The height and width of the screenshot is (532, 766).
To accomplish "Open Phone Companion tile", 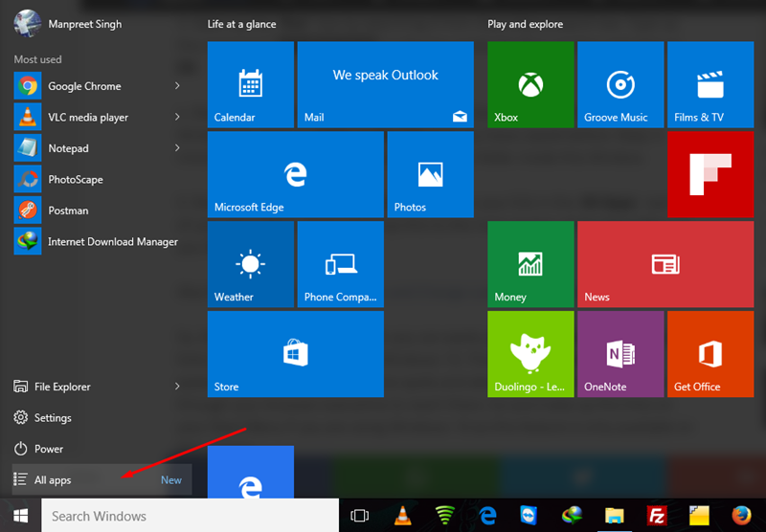I will click(x=341, y=264).
